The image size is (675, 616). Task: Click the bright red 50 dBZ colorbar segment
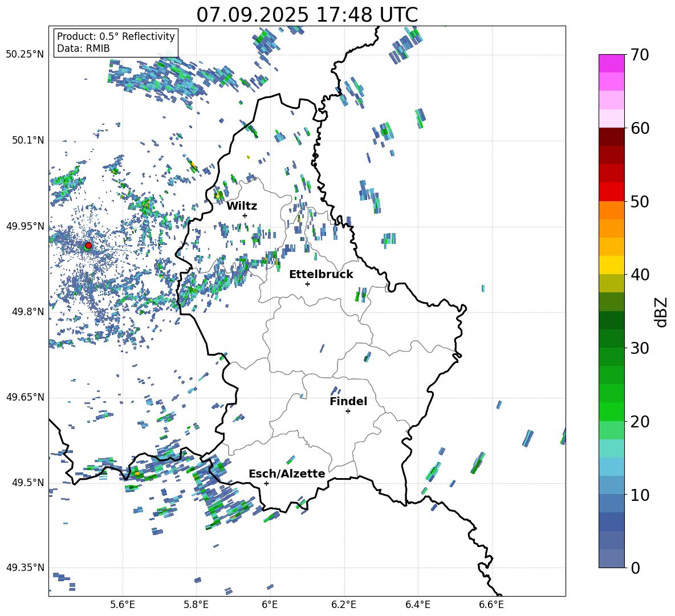pyautogui.click(x=612, y=192)
